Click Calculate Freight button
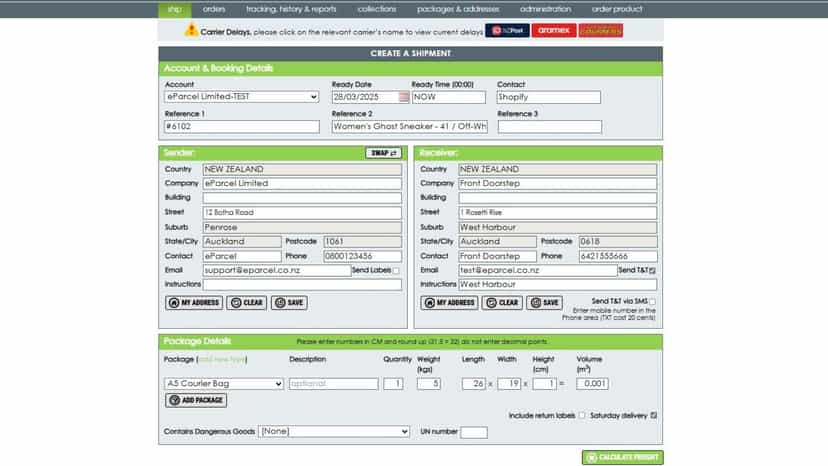 tap(623, 457)
